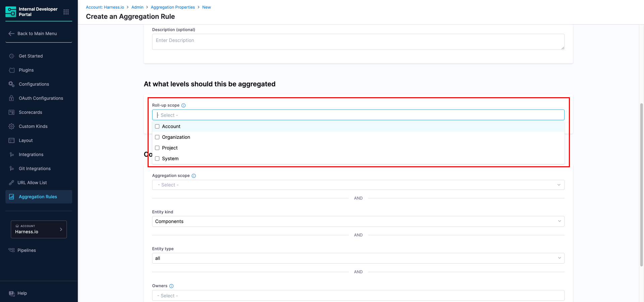644x302 pixels.
Task: Click the Enter Description text field
Action: [358, 42]
